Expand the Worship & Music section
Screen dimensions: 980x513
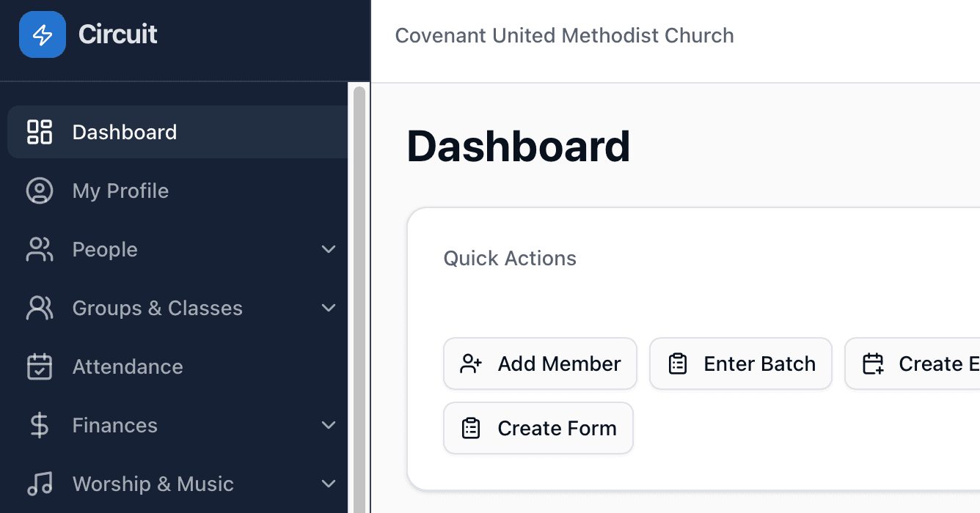[x=328, y=484]
